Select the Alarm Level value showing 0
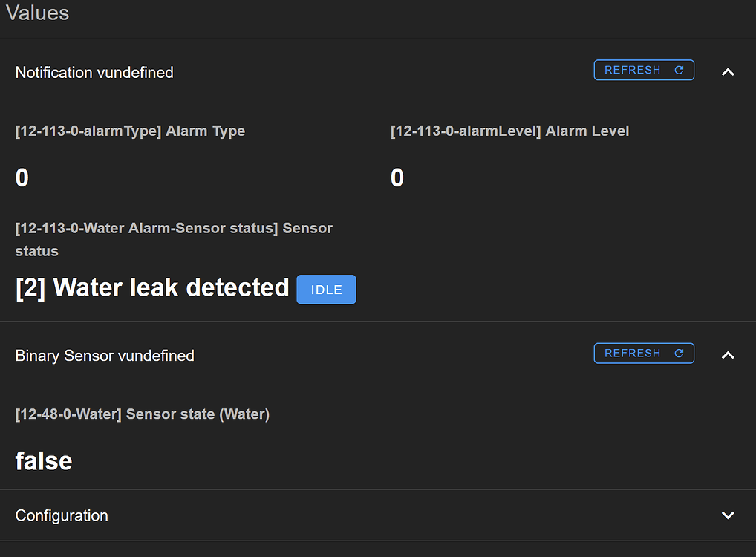The width and height of the screenshot is (756, 557). pyautogui.click(x=397, y=177)
